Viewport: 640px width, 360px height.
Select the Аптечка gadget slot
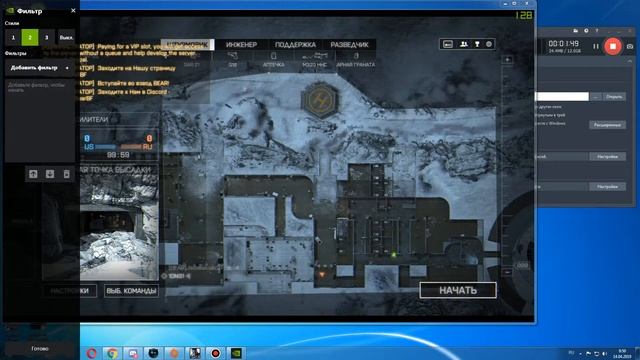tap(273, 60)
